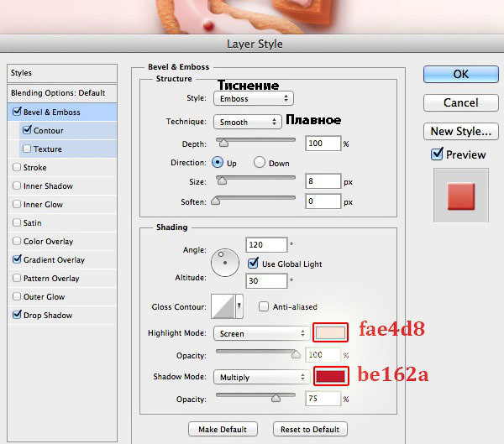Click the Reset to Default button

point(310,429)
